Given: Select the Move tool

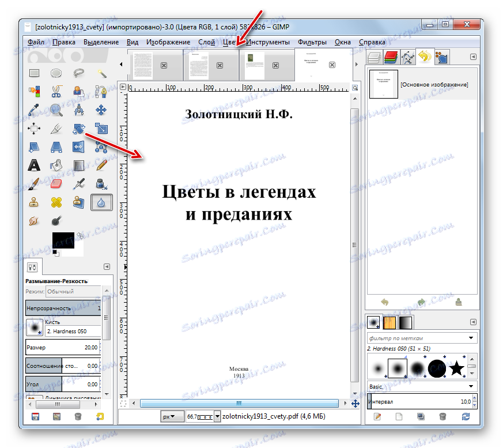Looking at the screenshot, I should [x=101, y=110].
